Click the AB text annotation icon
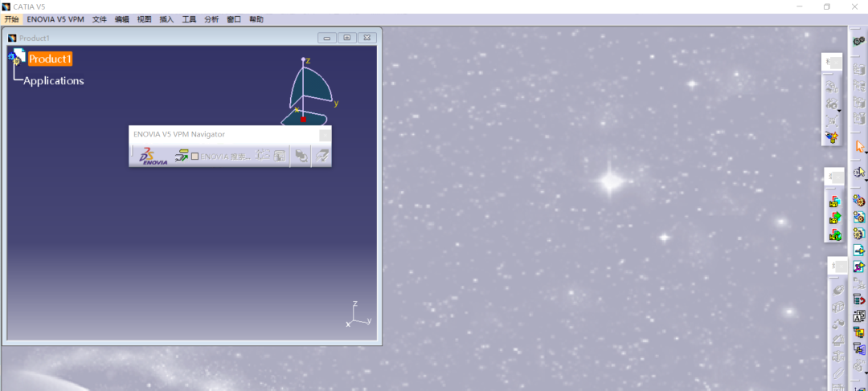Image resolution: width=868 pixels, height=391 pixels. pos(858,316)
